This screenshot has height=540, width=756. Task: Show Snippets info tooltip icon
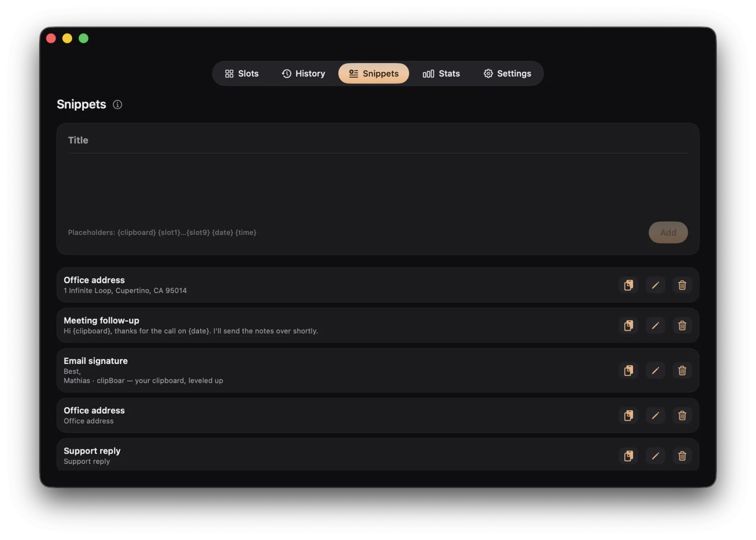pos(117,104)
